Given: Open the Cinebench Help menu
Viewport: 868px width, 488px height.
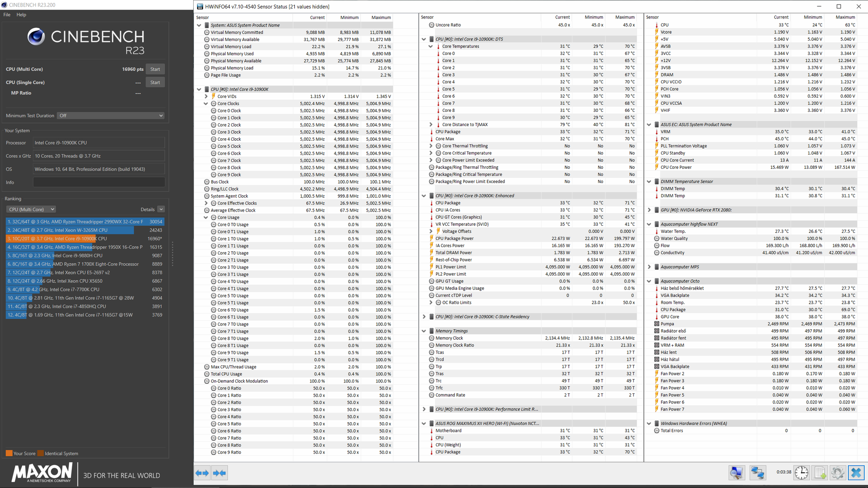Looking at the screenshot, I should pyautogui.click(x=21, y=15).
